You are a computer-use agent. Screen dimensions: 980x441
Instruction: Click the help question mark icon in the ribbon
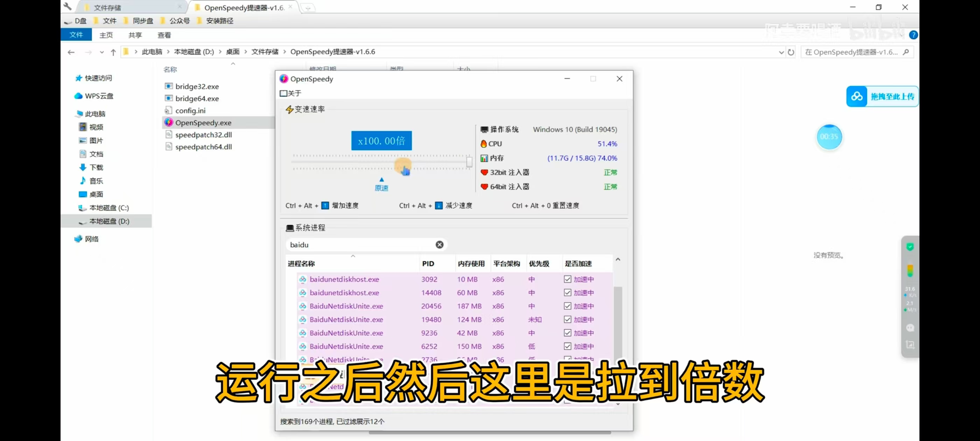(x=913, y=35)
